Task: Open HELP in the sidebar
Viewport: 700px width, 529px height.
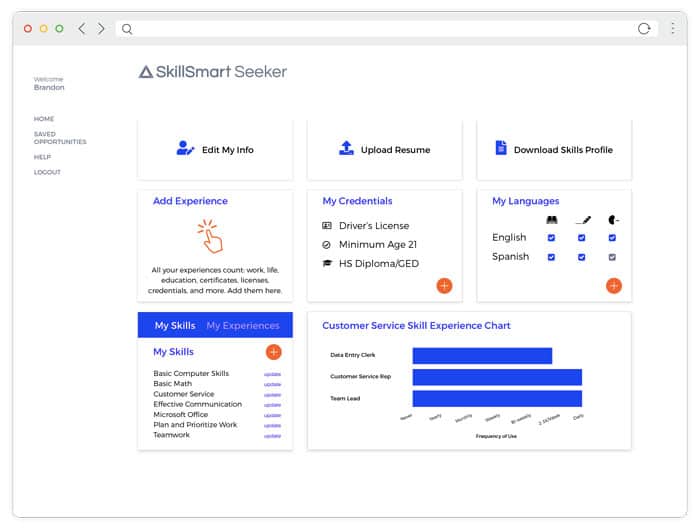Action: click(x=42, y=157)
